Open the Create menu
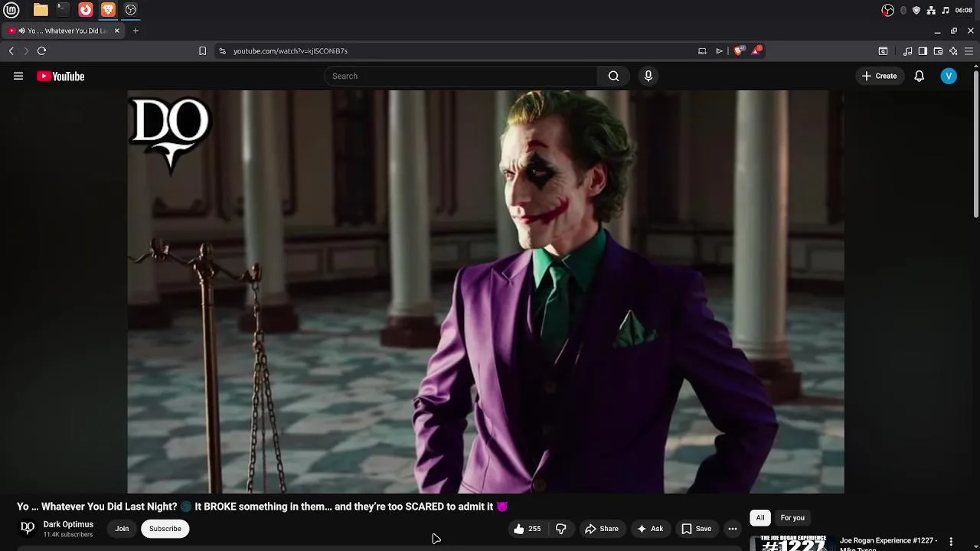Viewport: 980px width, 551px height. tap(879, 76)
